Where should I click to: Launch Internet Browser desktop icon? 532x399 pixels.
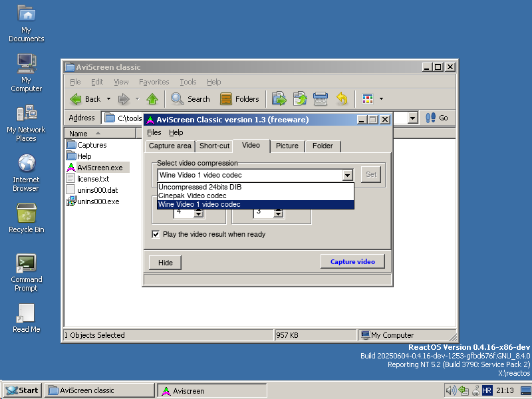point(26,173)
